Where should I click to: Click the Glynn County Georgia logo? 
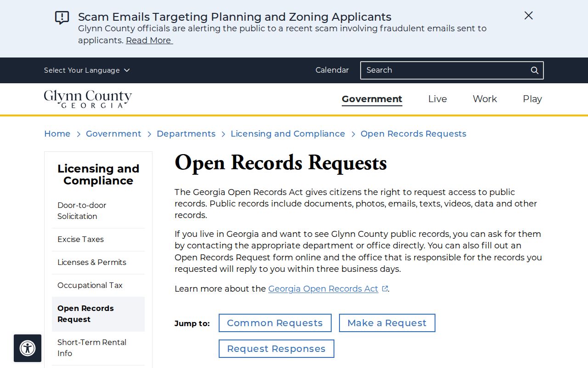tap(88, 99)
